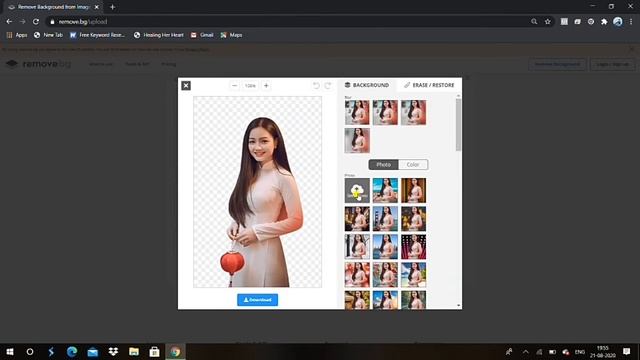Screen dimensions: 640x360
Task: Open the Apps bookmark shortcut
Action: [17, 35]
